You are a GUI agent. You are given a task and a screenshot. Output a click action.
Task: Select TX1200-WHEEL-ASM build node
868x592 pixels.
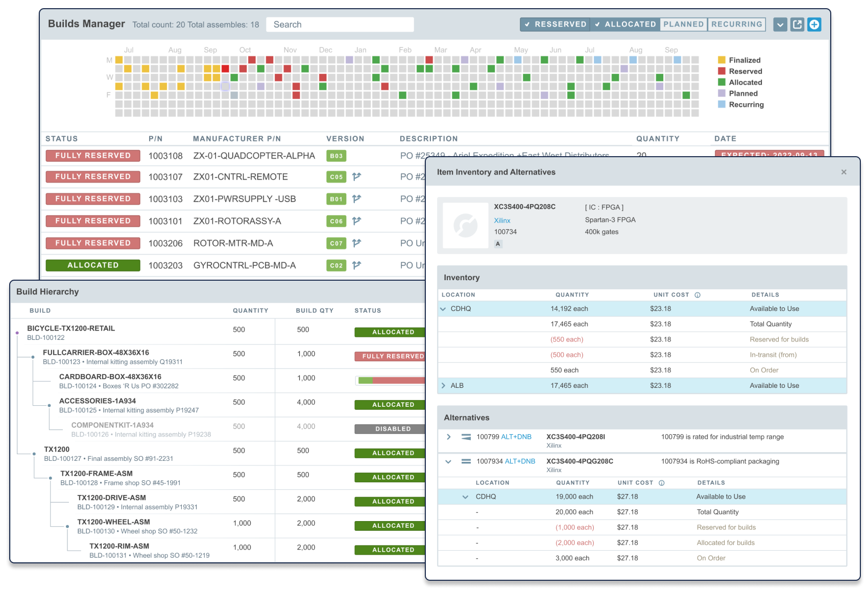point(113,522)
